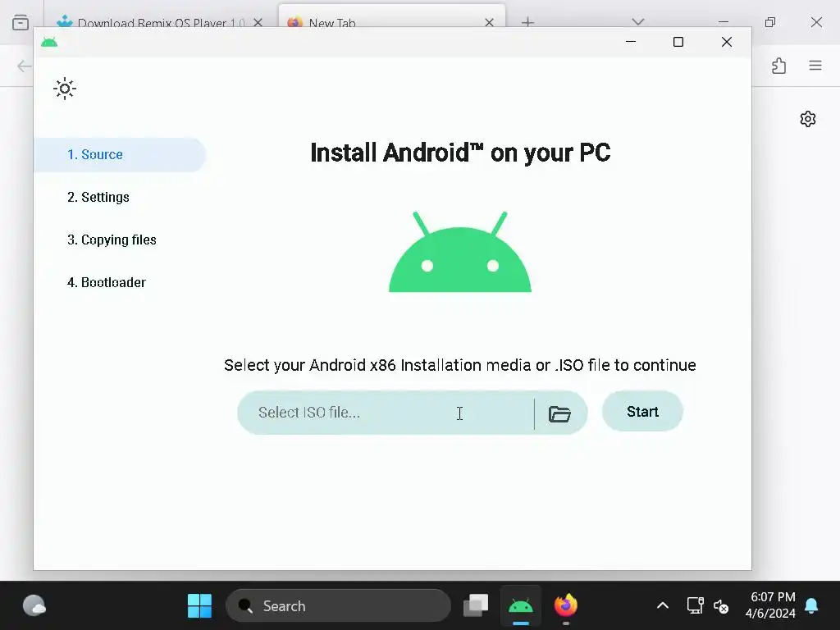
Task: Open the notification bell icon
Action: [x=811, y=606]
